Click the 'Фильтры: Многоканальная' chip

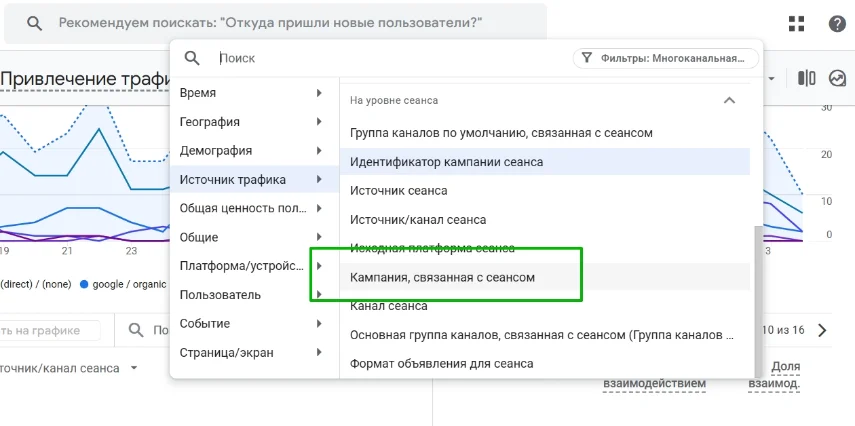coord(666,59)
